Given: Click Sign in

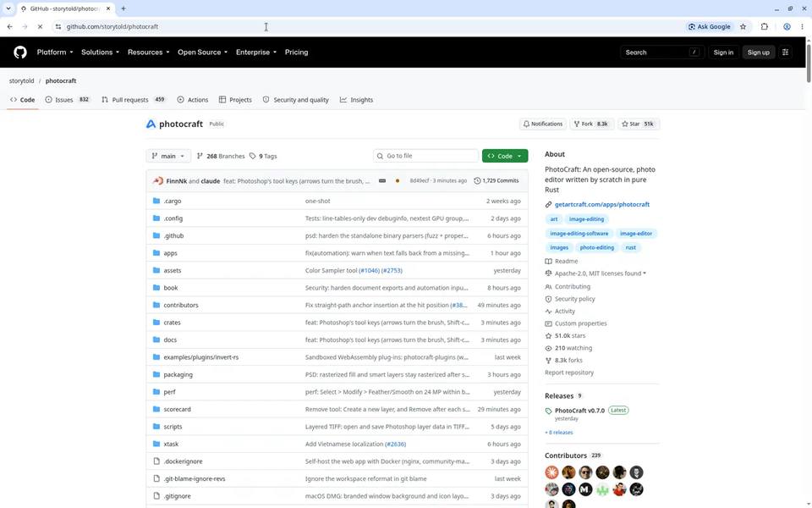Looking at the screenshot, I should click(x=723, y=52).
